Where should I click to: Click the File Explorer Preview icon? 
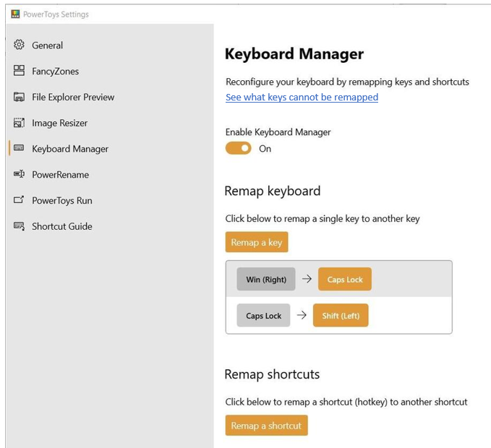tap(19, 97)
